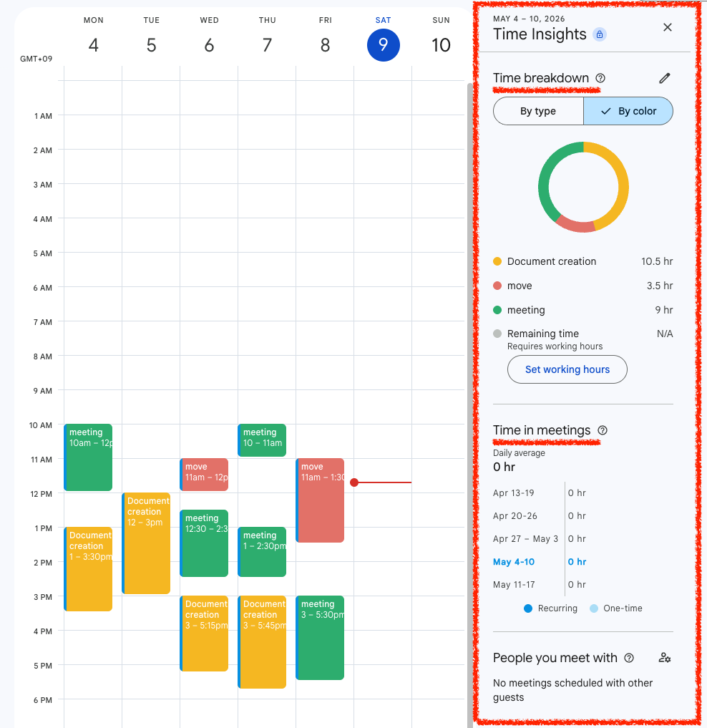This screenshot has width=707, height=728.
Task: Click '9 hr' meeting value
Action: (664, 310)
